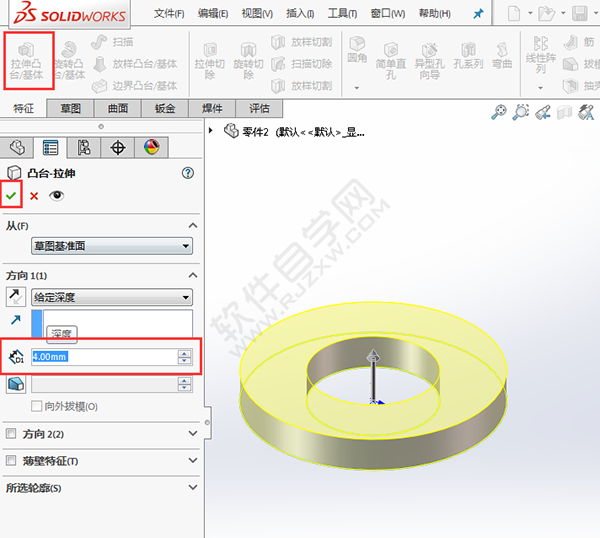
Task: Switch to the Evaluate (评估) tab
Action: [x=259, y=109]
